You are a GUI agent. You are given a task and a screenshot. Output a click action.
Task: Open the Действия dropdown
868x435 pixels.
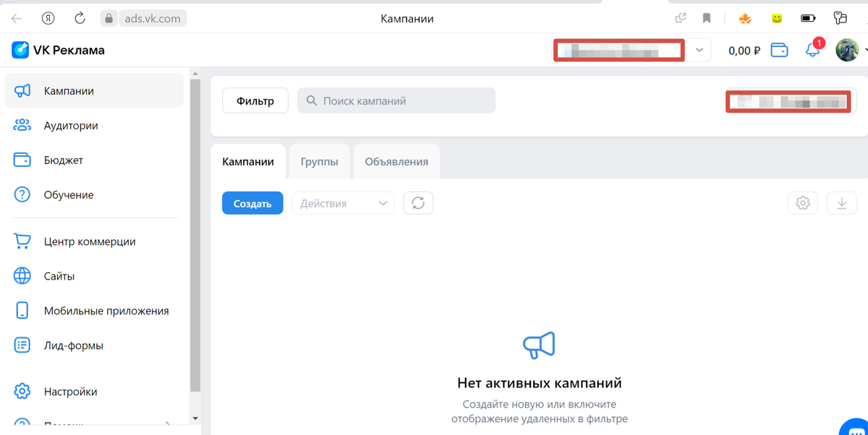click(x=343, y=203)
